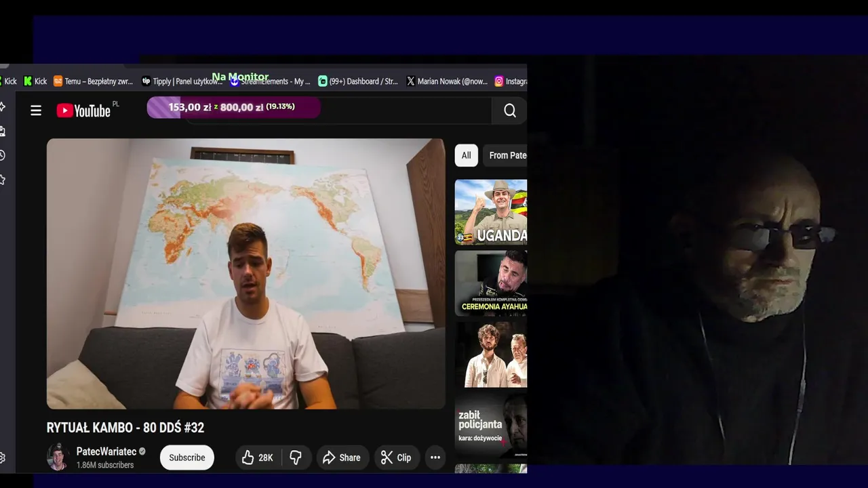This screenshot has width=868, height=488.
Task: Open the settings gear in the sidebar
Action: (3, 457)
